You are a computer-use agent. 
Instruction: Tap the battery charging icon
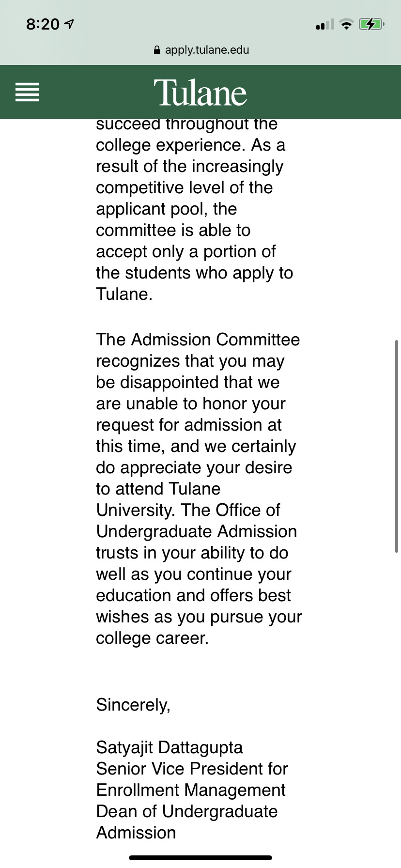[371, 24]
